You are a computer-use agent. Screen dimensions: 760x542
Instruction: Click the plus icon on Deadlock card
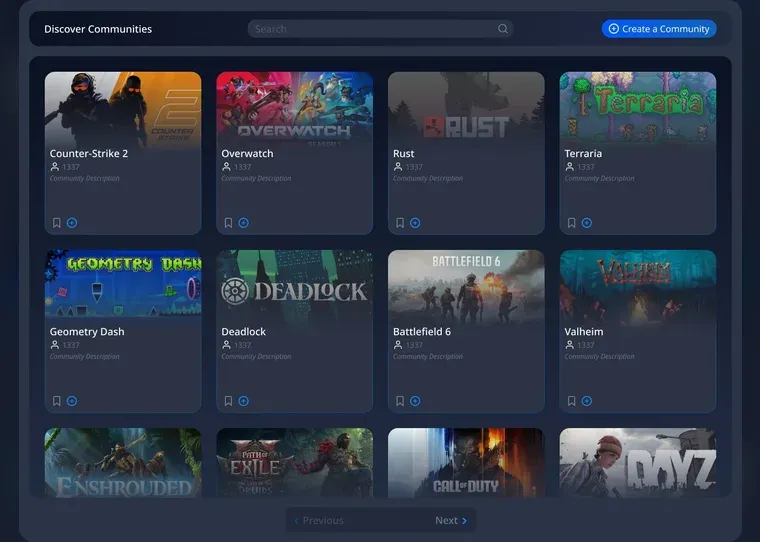[243, 401]
